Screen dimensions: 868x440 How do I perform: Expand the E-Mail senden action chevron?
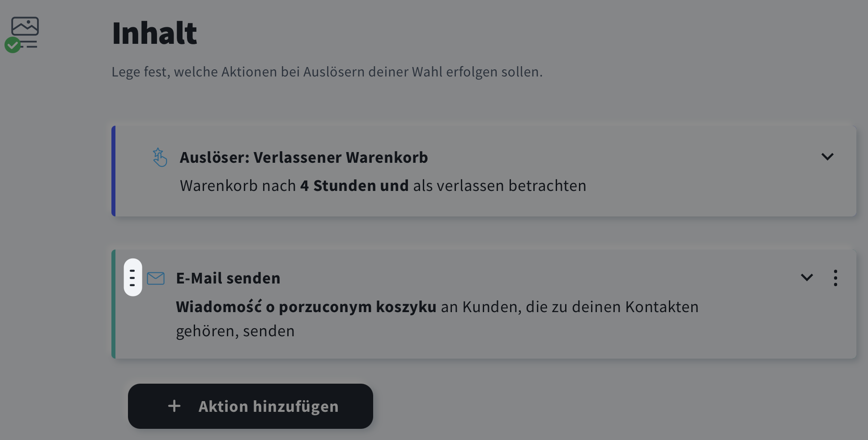pos(807,277)
